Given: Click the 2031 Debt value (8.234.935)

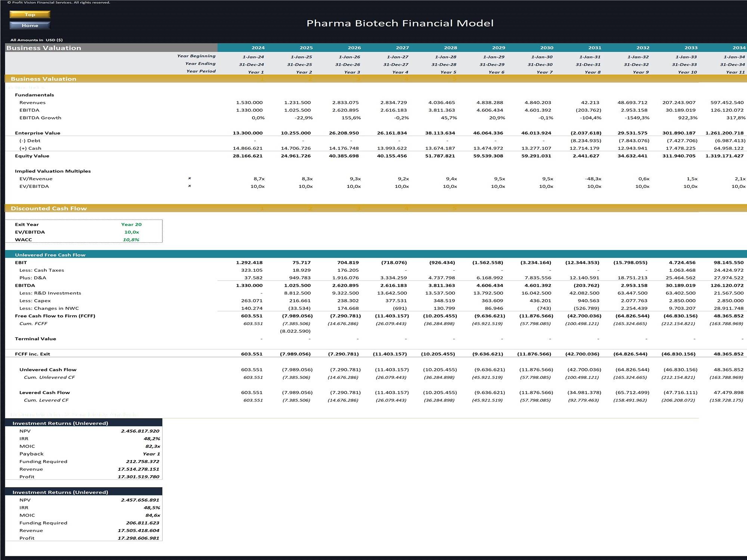Looking at the screenshot, I should [x=586, y=140].
